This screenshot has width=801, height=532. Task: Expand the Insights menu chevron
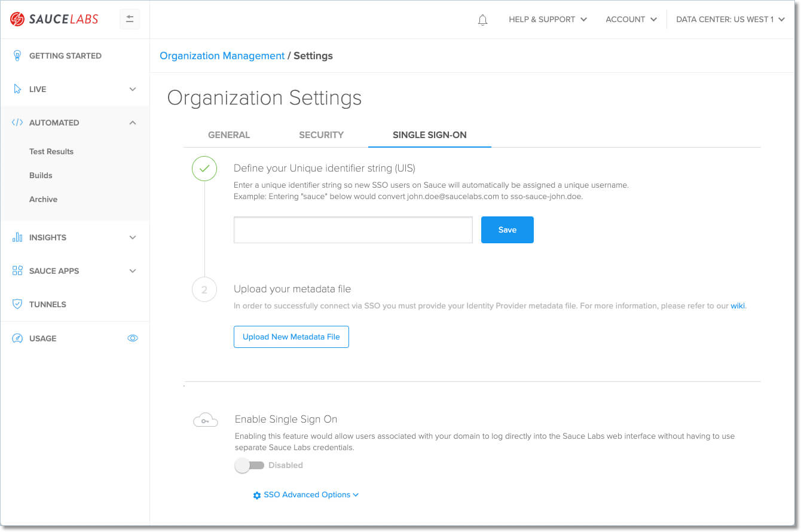(133, 237)
